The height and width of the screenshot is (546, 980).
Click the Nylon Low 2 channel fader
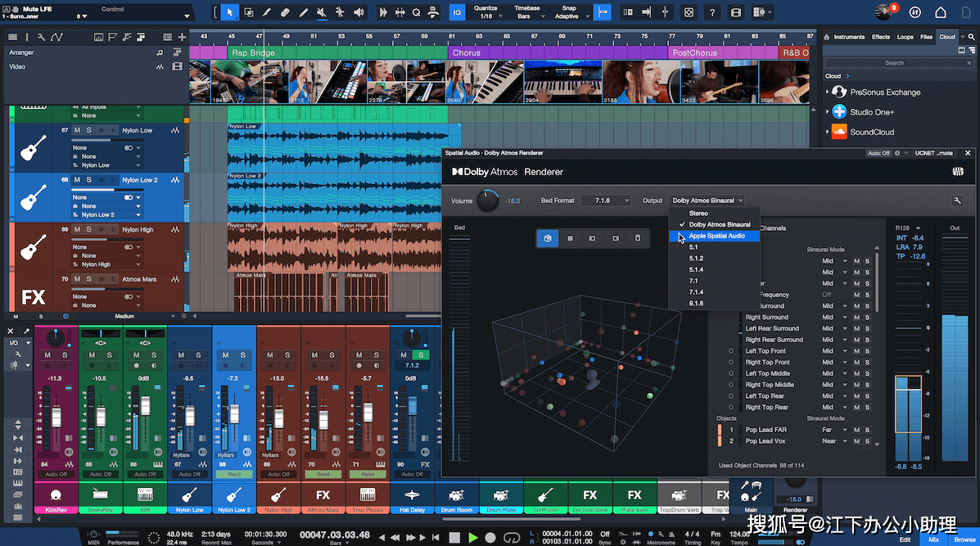pyautogui.click(x=234, y=413)
